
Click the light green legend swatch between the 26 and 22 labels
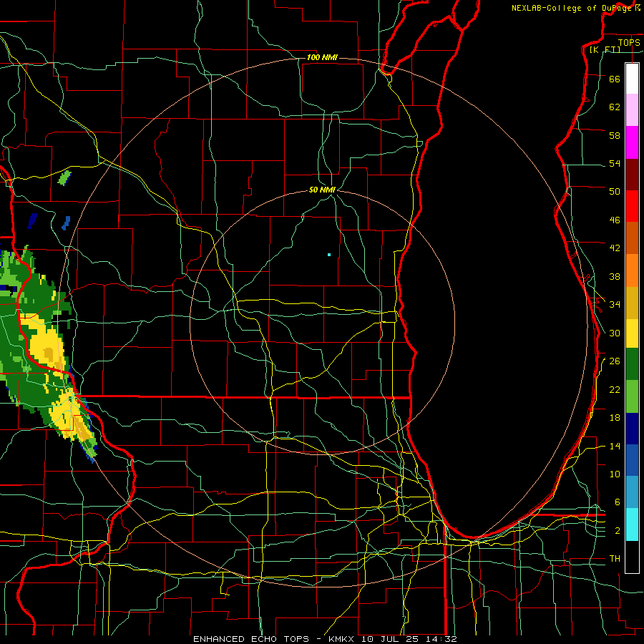coord(632,396)
